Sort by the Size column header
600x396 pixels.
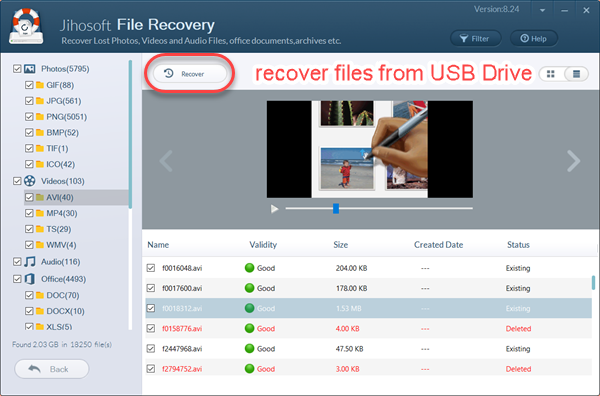tap(341, 245)
